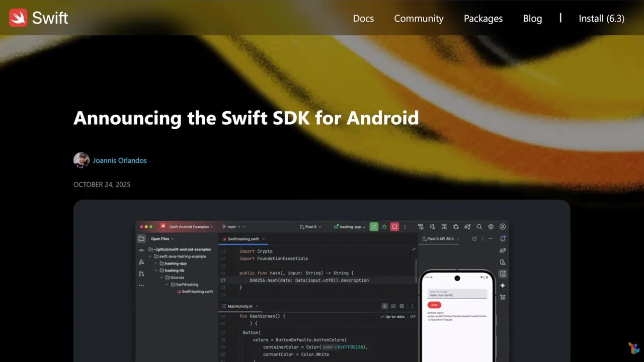Open the main branch dropdown
Viewport: 644px width, 362px height.
234,227
